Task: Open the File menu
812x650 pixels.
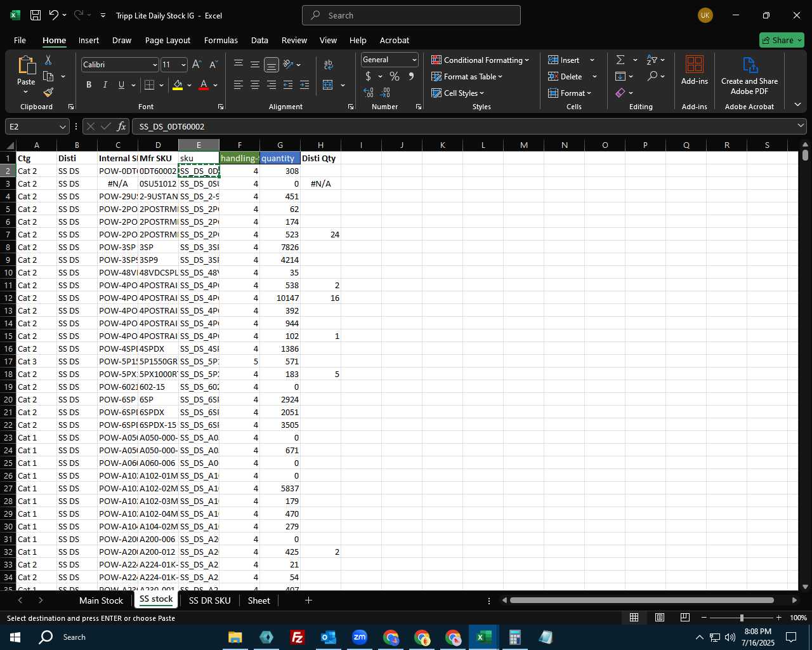Action: tap(20, 40)
